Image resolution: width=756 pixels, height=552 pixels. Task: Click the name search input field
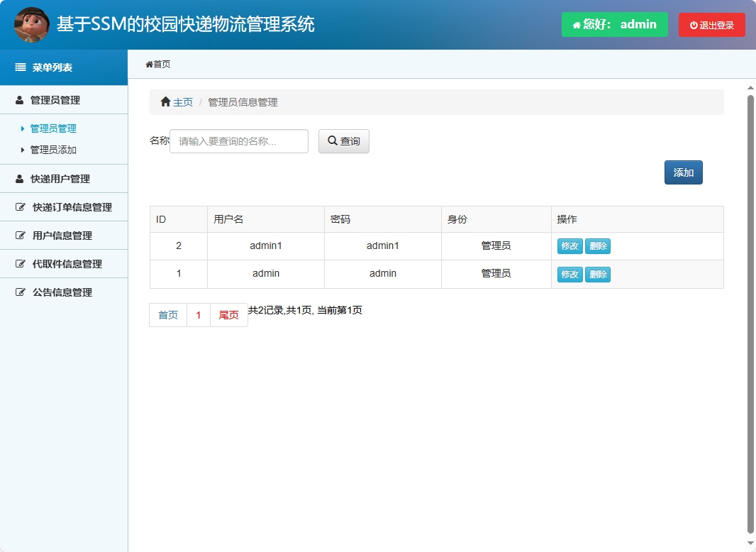click(x=238, y=140)
